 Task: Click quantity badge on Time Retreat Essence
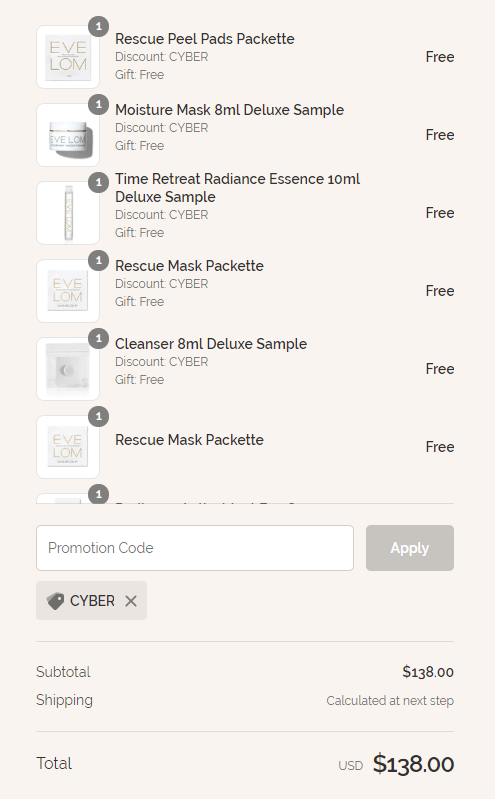98,182
